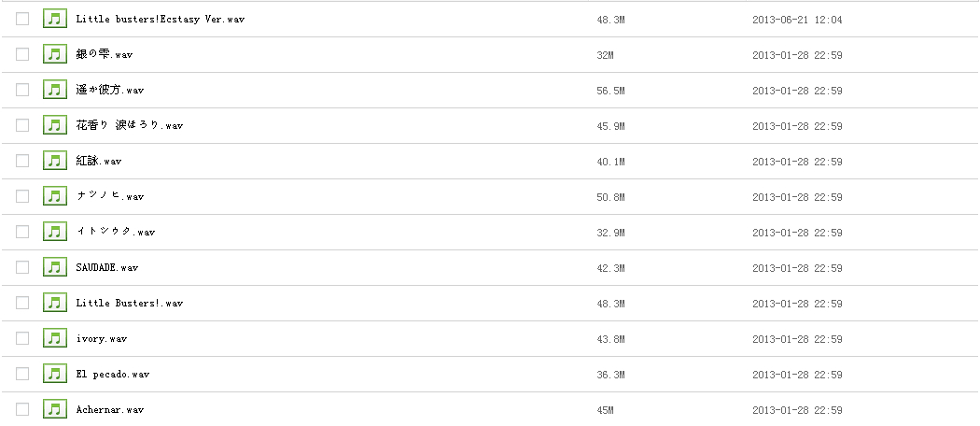980x426 pixels.
Task: Click the 紅詠.wav file name
Action: (x=98, y=161)
